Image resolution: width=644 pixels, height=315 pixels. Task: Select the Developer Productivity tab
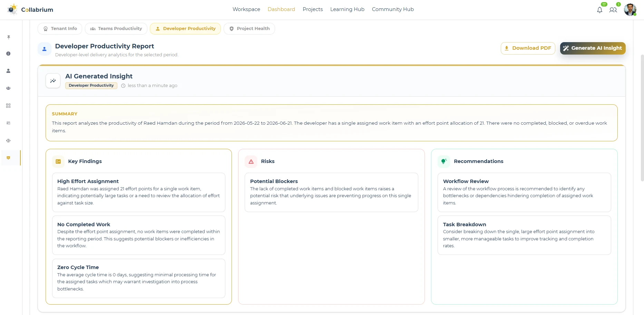[185, 29]
